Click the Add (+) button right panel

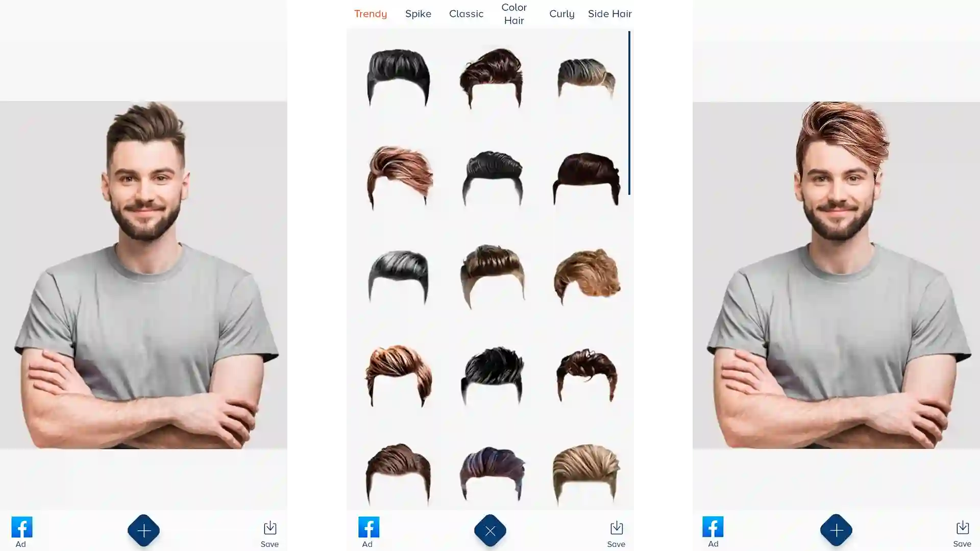point(836,531)
